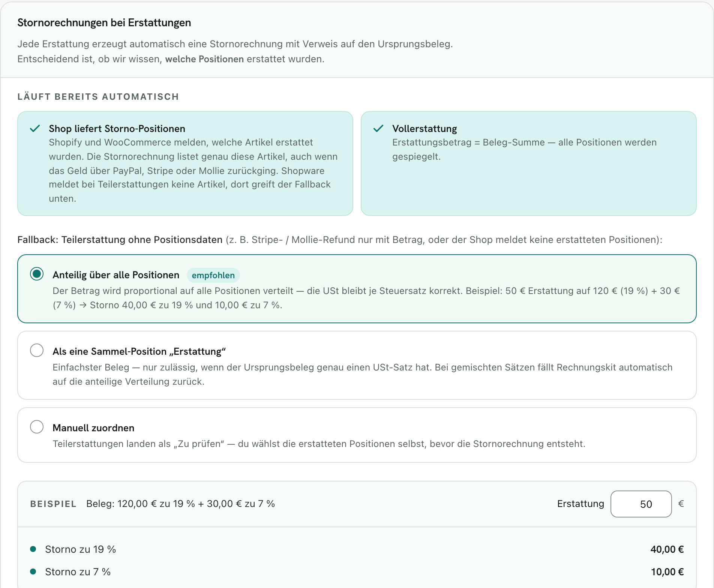Click the 'Anteilig über alle Positionen' title

(116, 275)
